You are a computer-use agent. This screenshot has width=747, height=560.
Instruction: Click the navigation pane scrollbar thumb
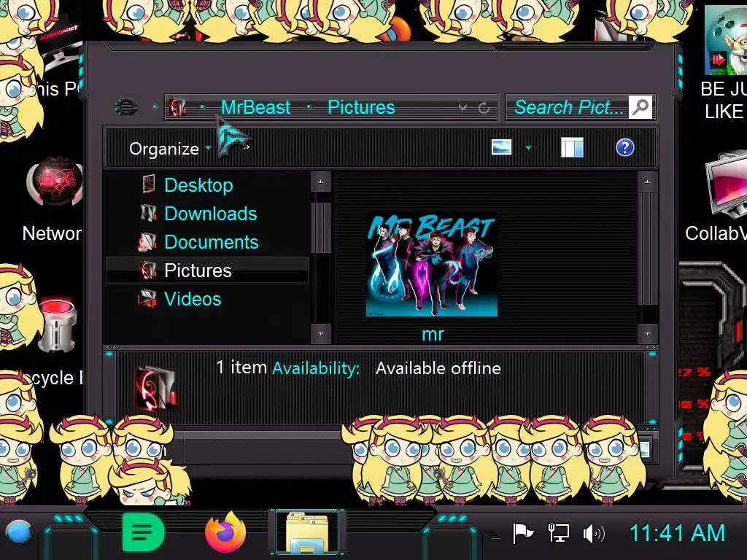[x=321, y=227]
